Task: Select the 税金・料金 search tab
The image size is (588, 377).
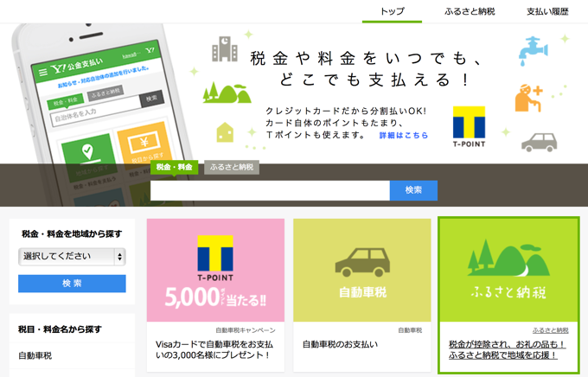Action: point(174,167)
